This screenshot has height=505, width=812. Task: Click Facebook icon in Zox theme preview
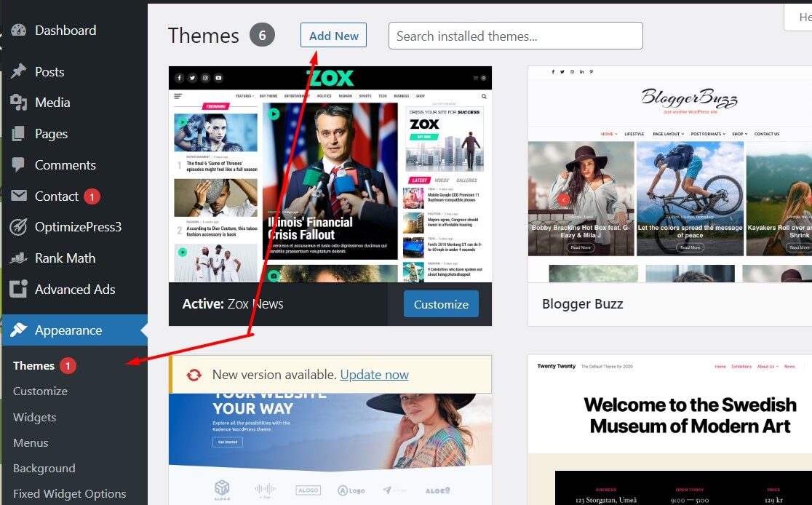pyautogui.click(x=179, y=78)
